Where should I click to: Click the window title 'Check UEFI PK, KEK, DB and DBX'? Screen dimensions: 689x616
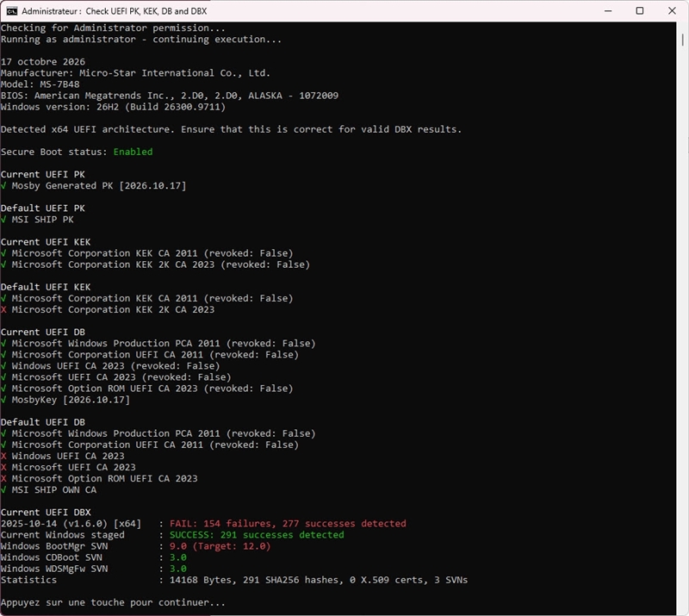click(146, 11)
